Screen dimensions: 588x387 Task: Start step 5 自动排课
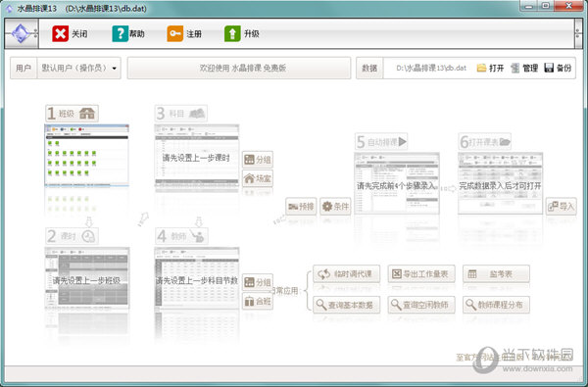click(x=381, y=142)
